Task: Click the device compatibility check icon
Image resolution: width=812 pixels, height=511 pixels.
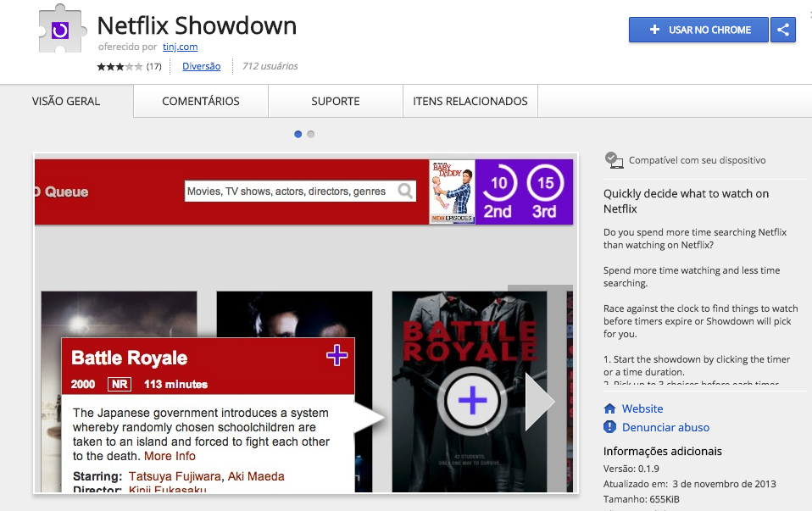Action: 615,160
